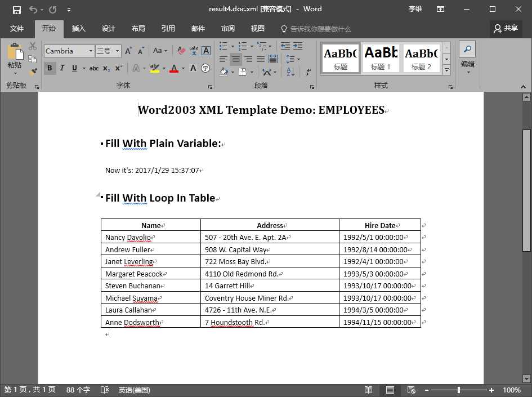
Task: Increase paragraph indent
Action: pyautogui.click(x=298, y=46)
